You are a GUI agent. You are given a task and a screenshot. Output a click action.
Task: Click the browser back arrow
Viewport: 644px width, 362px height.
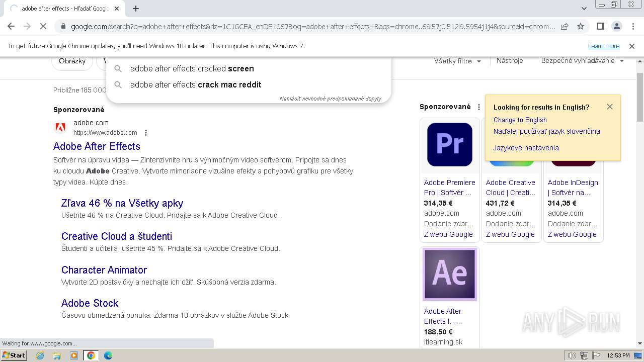(11, 26)
